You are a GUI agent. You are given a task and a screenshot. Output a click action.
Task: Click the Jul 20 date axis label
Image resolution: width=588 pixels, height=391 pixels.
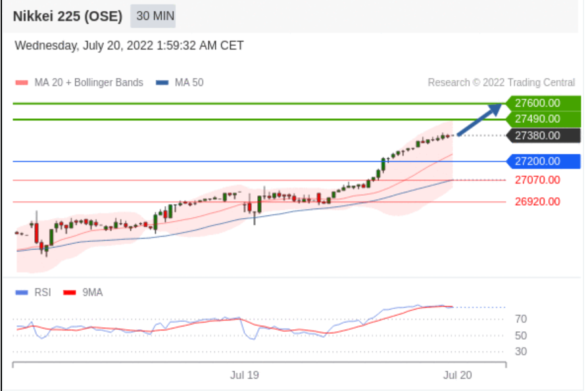[458, 375]
